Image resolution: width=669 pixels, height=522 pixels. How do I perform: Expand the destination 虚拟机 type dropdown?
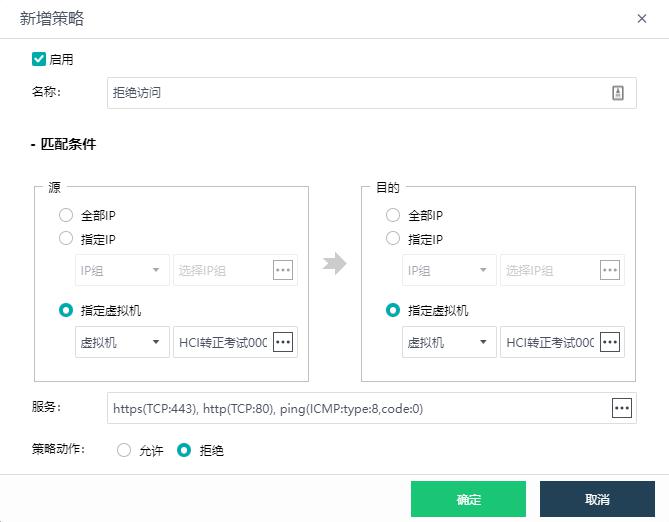click(448, 342)
